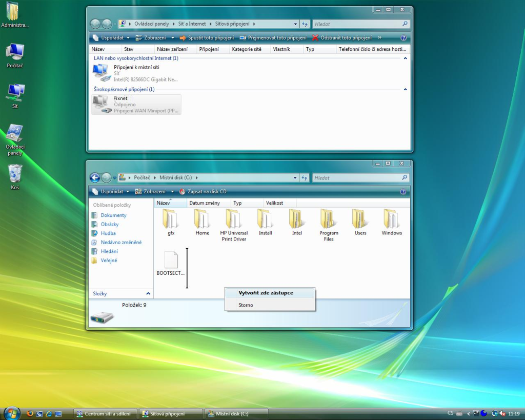Select HP Universal Print Driver folder
This screenshot has width=525, height=420.
tap(234, 225)
